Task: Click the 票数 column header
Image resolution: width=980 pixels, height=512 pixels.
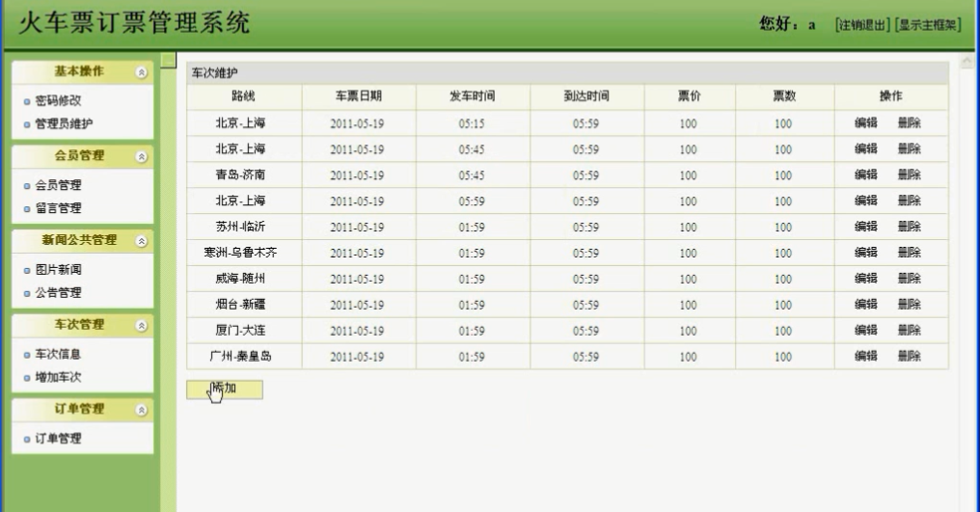Action: 784,96
